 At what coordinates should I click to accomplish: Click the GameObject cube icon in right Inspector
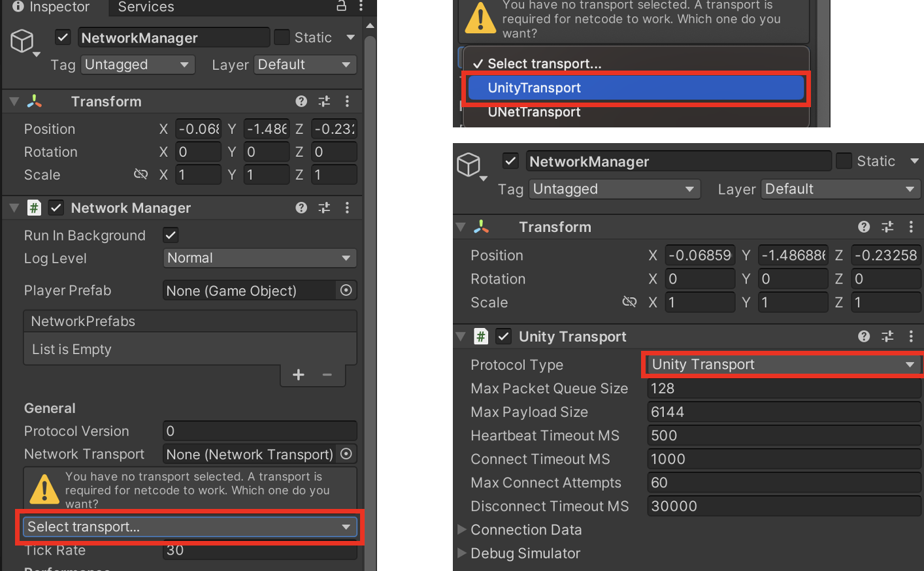[x=469, y=165]
